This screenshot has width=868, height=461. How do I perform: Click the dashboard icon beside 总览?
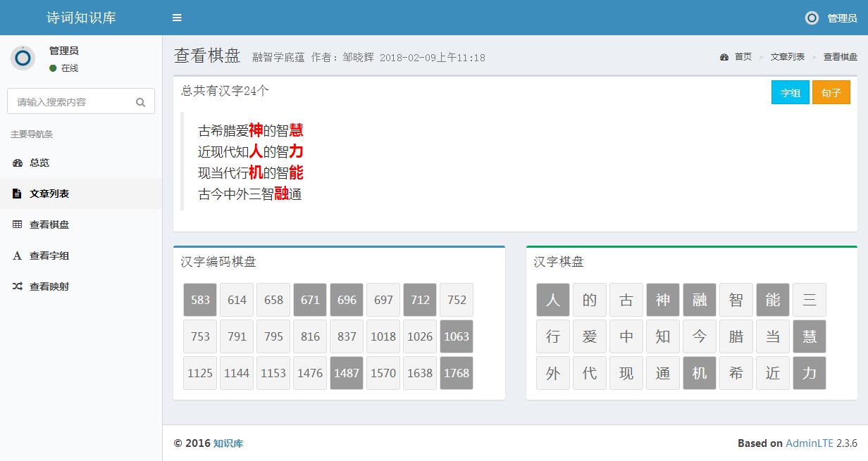click(18, 163)
